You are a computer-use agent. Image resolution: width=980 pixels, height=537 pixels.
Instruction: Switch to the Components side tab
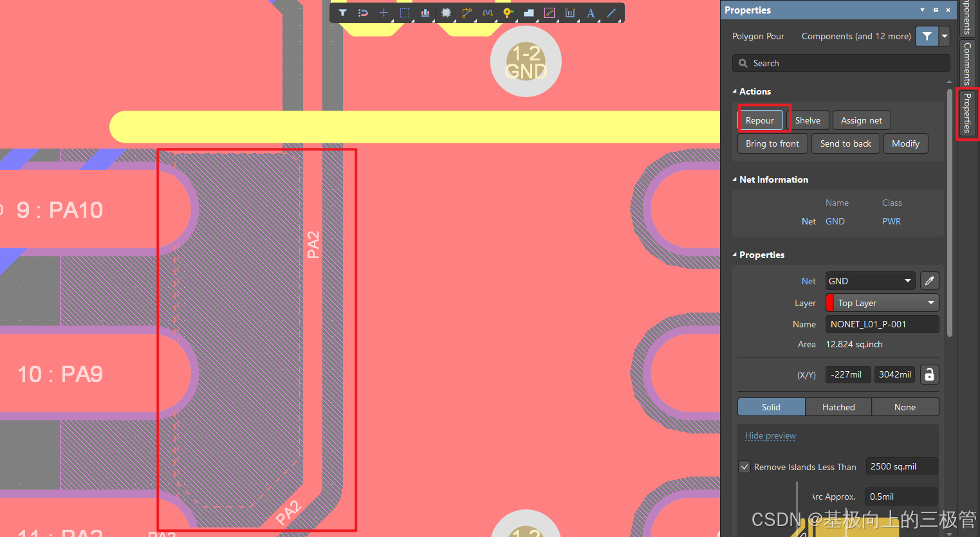pyautogui.click(x=967, y=17)
